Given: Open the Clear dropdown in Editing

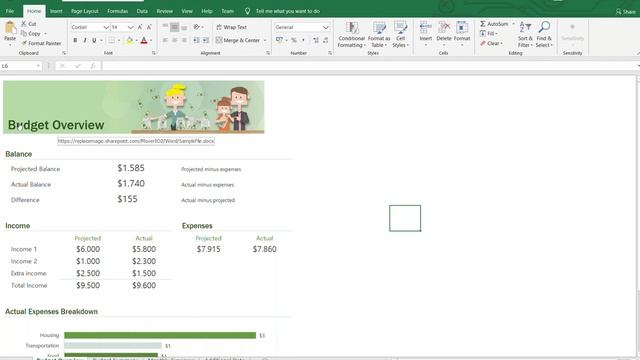Looking at the screenshot, I should coord(491,43).
